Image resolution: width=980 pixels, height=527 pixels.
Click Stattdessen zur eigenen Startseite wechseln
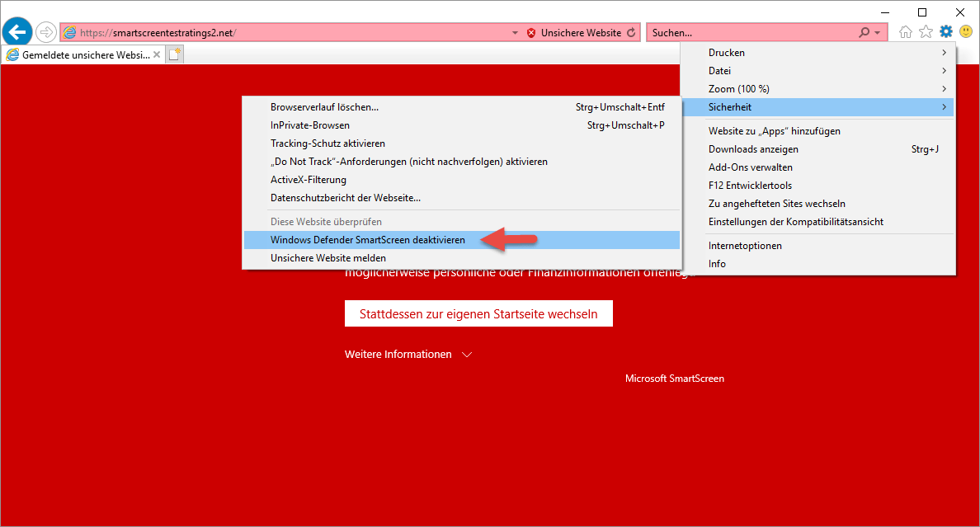click(478, 314)
